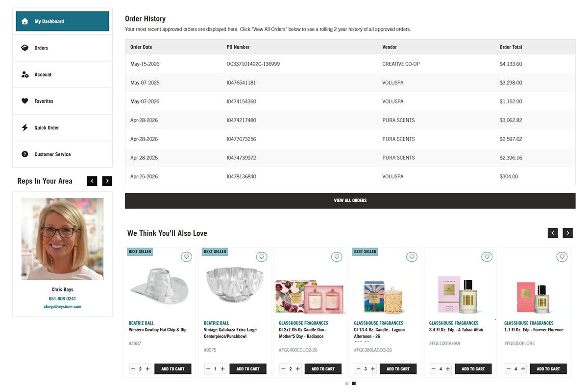Add A Tahaa Affair Edp to cart

pos(473,369)
